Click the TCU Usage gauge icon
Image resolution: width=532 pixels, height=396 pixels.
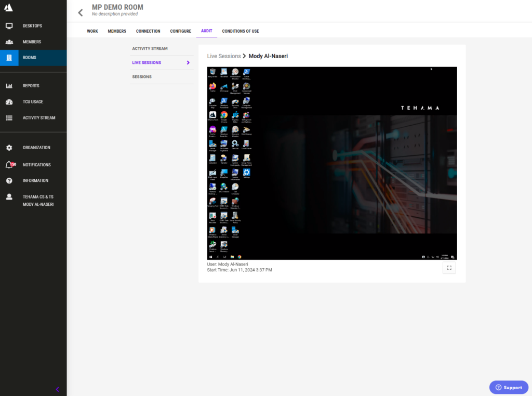pos(9,102)
